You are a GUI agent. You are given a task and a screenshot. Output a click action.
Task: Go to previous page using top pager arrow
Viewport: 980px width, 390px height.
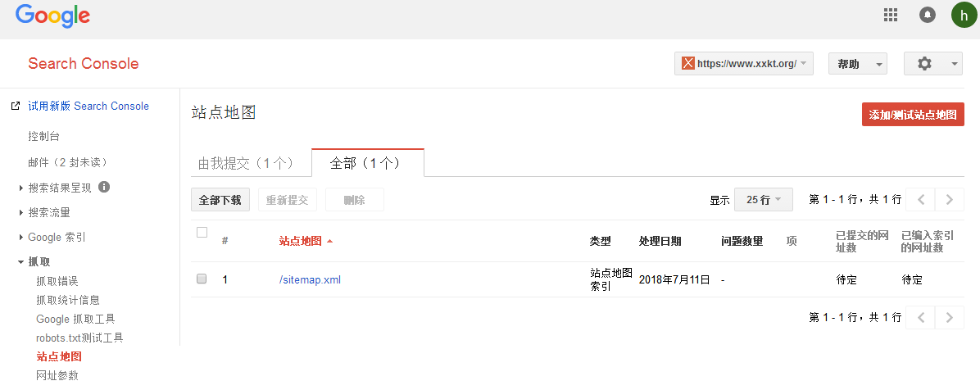pyautogui.click(x=921, y=199)
